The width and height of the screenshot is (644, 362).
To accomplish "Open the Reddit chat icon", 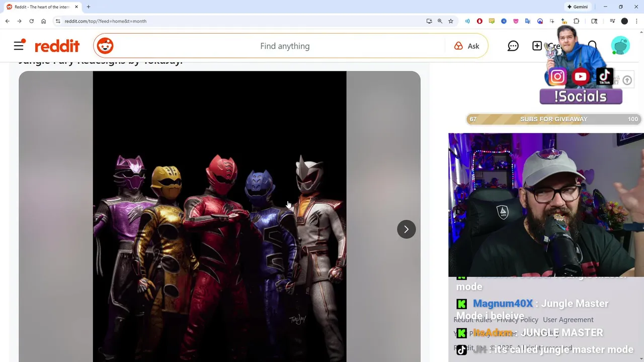I will (x=513, y=46).
